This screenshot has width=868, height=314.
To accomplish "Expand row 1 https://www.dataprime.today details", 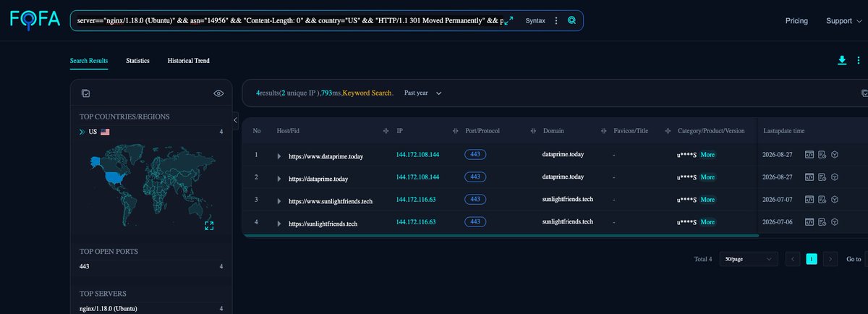I will pyautogui.click(x=280, y=156).
